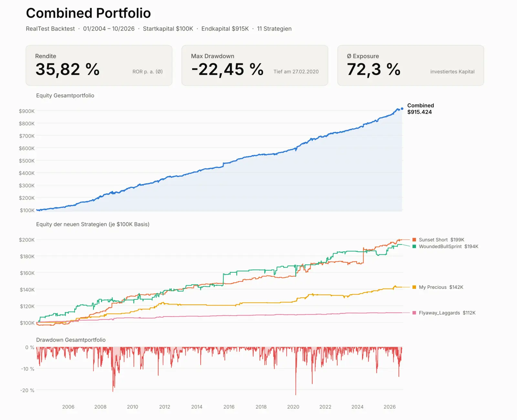
Task: Click the $180K axis label of the strategies chart
Action: point(27,257)
